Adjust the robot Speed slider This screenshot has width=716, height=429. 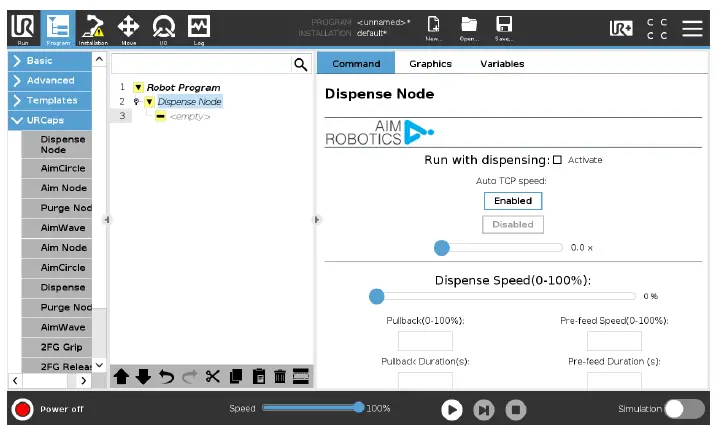click(358, 407)
